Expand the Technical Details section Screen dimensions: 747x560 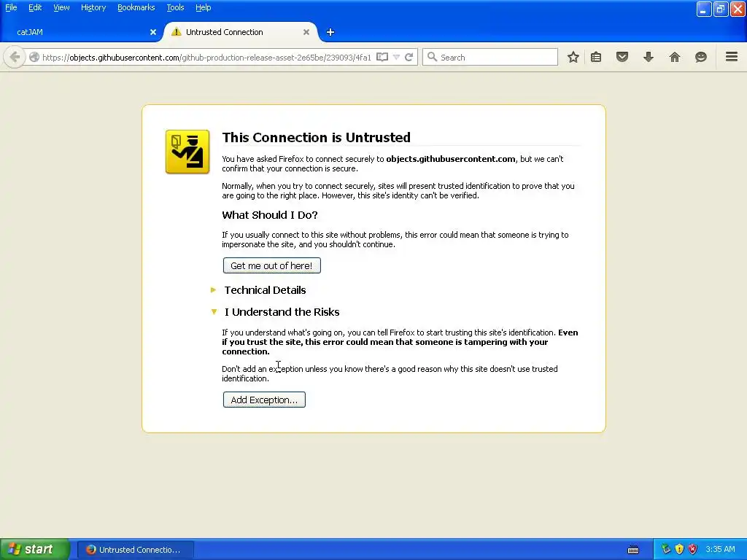point(265,290)
